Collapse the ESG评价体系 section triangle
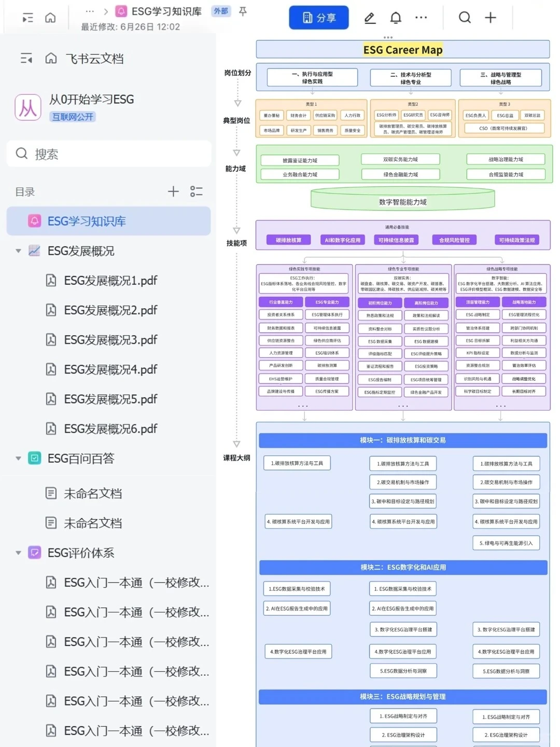The height and width of the screenshot is (747, 560). pyautogui.click(x=18, y=552)
